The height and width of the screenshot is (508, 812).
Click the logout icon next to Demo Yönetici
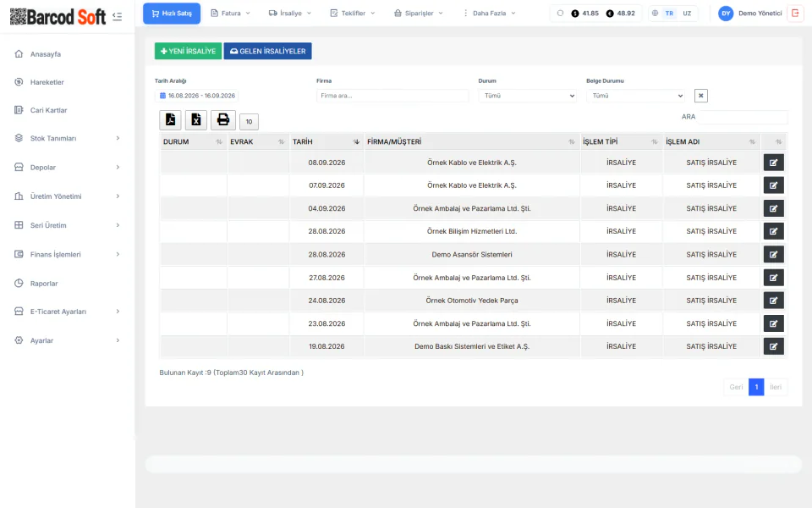795,13
